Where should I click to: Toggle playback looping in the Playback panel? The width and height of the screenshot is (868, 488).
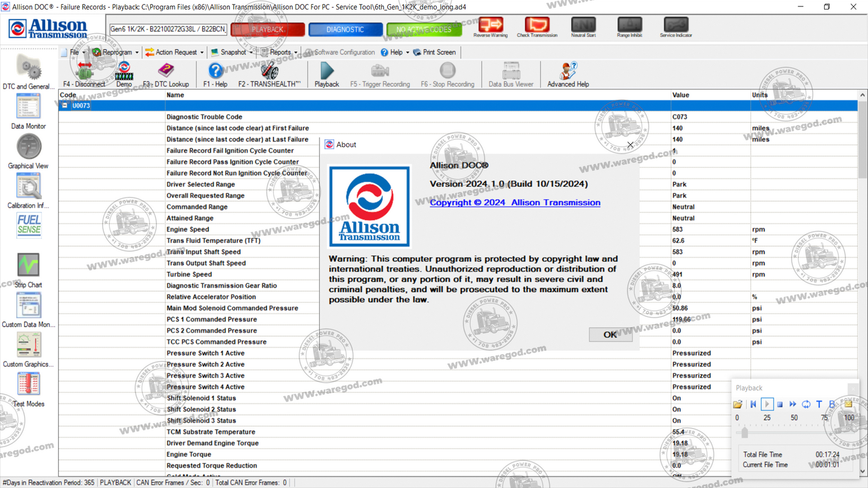click(806, 404)
